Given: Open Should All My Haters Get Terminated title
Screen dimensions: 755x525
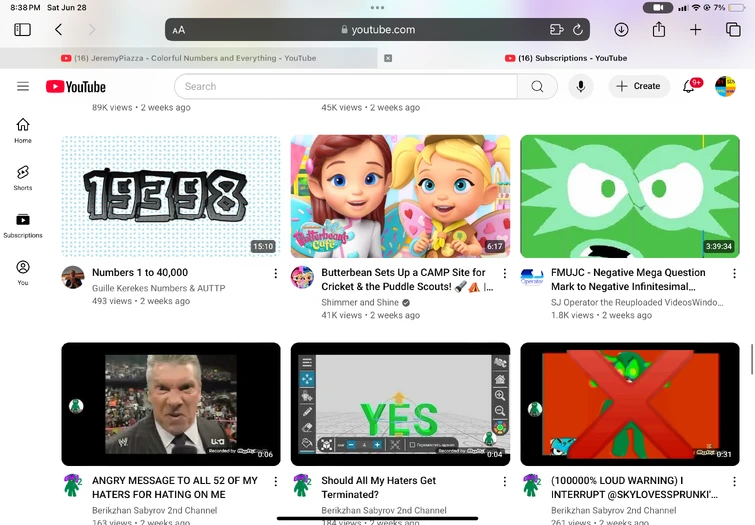Looking at the screenshot, I should [378, 487].
